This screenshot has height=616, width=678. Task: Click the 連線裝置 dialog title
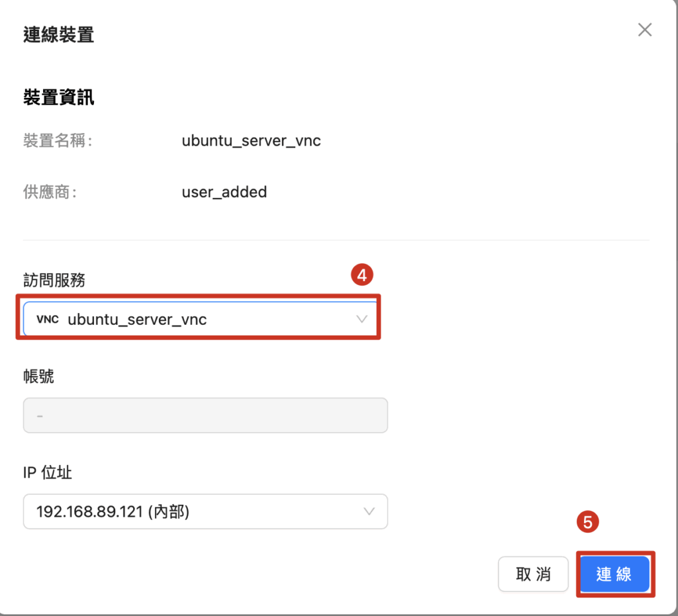58,34
